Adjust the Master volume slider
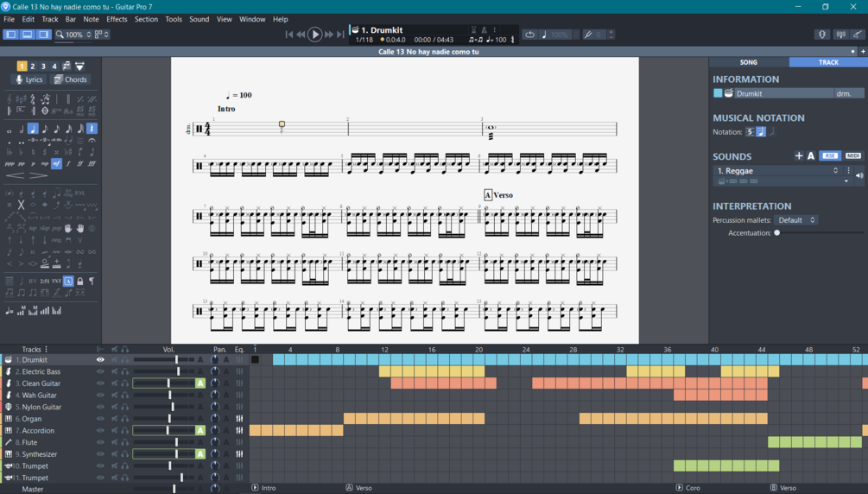 pyautogui.click(x=164, y=489)
